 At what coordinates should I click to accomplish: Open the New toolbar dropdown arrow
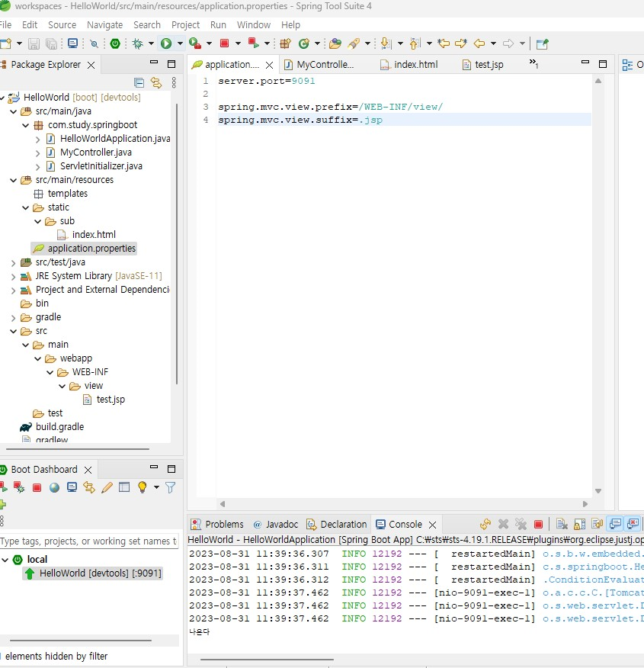[19, 43]
